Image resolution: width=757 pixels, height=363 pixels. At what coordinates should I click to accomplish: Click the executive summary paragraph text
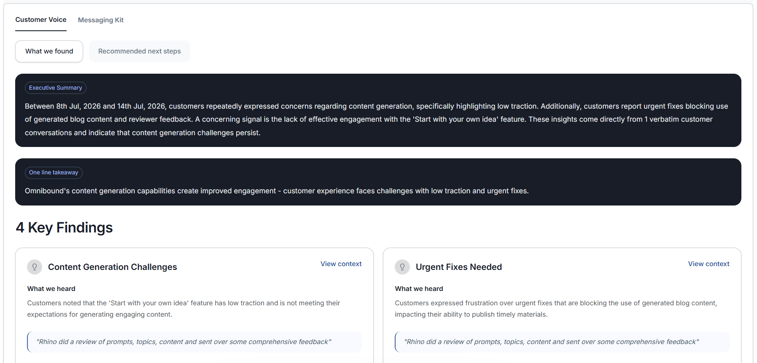(x=377, y=119)
